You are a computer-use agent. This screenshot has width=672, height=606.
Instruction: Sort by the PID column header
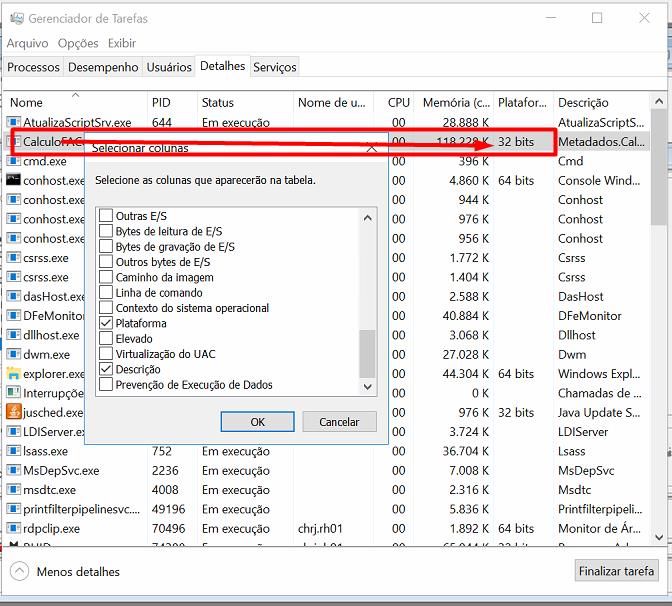tap(161, 102)
